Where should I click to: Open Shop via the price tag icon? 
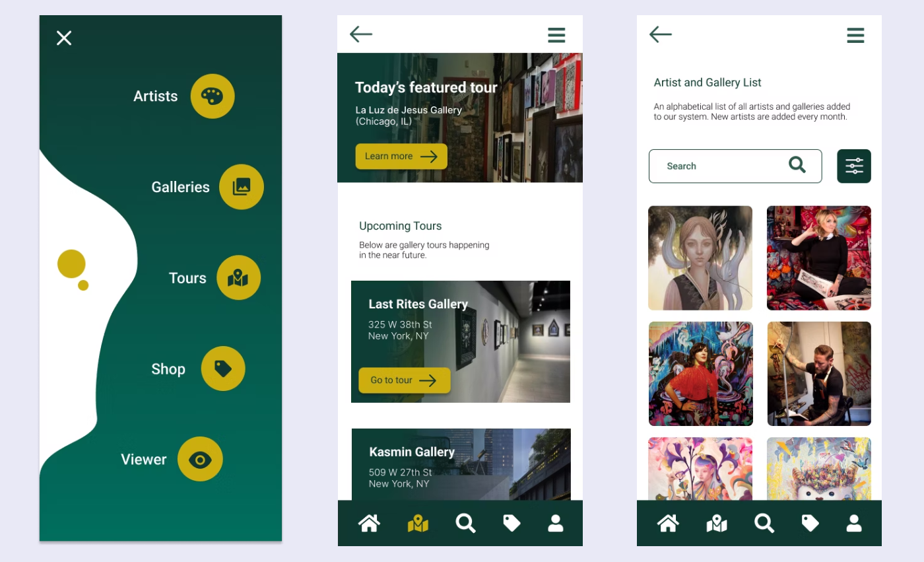pos(223,369)
